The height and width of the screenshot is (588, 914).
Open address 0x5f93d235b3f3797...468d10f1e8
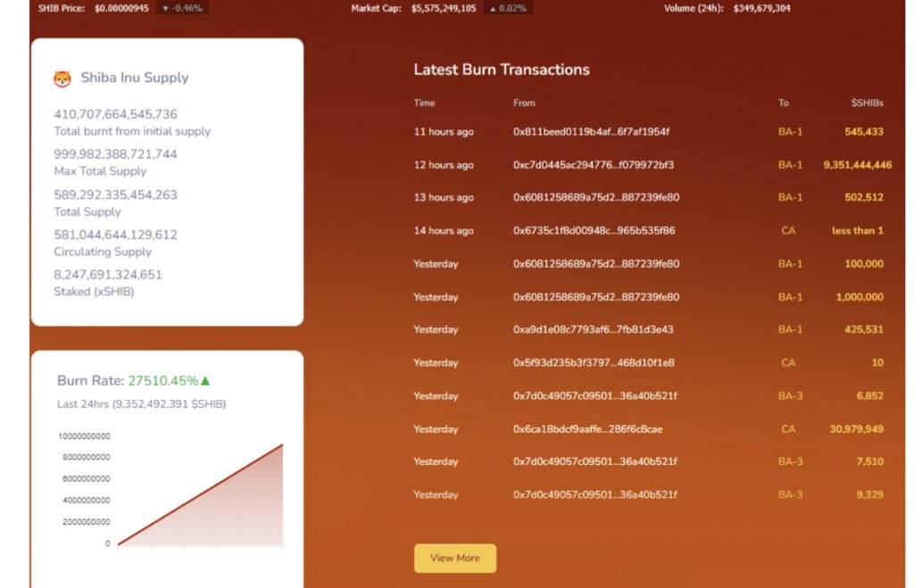pyautogui.click(x=594, y=362)
